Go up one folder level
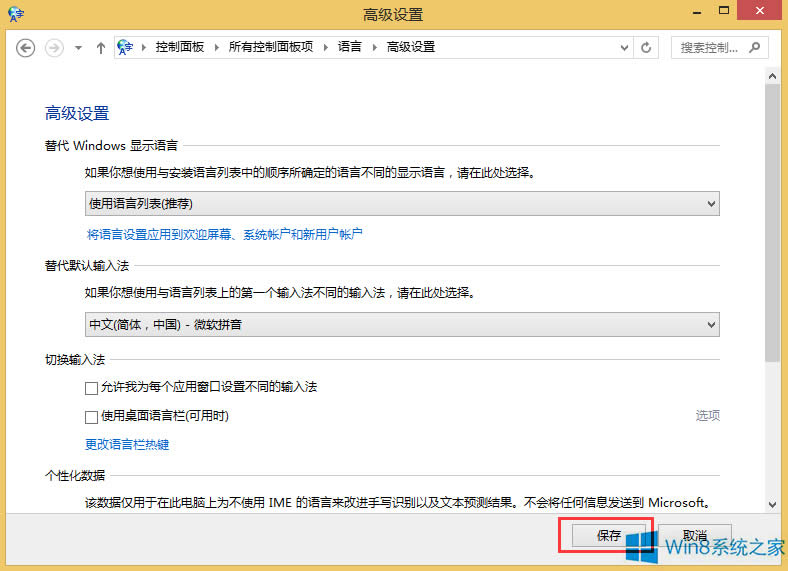This screenshot has height=571, width=788. 101,47
